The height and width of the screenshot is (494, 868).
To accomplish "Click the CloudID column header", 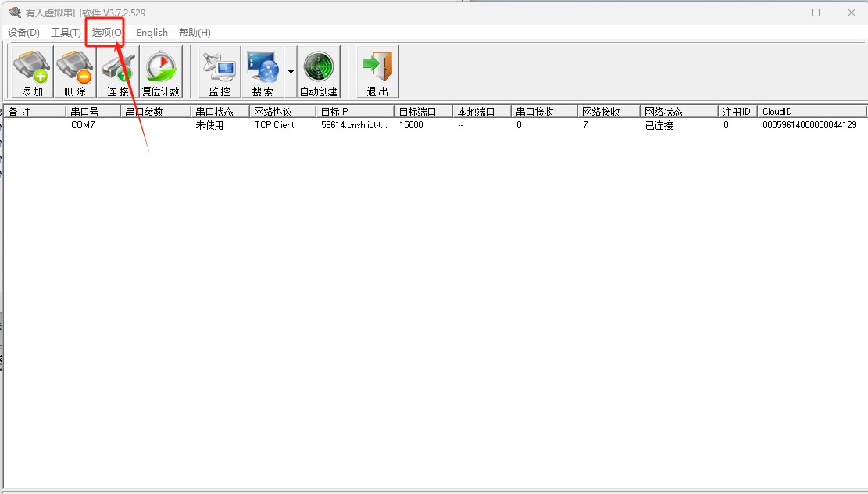I will (x=811, y=112).
